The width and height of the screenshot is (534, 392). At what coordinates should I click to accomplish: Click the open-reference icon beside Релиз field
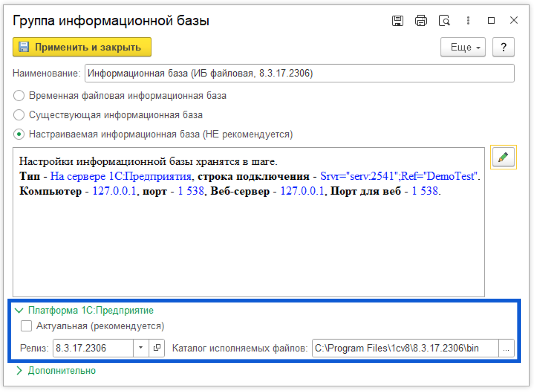[x=157, y=348]
